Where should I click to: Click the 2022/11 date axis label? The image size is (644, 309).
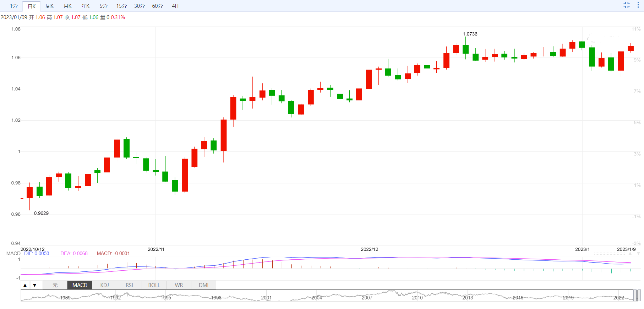[156, 249]
